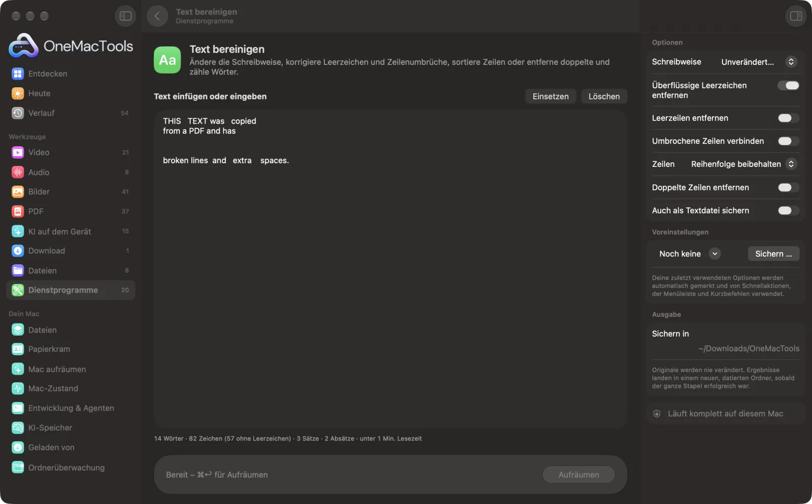Select Dateien under Werkzeuge

[x=71, y=271]
